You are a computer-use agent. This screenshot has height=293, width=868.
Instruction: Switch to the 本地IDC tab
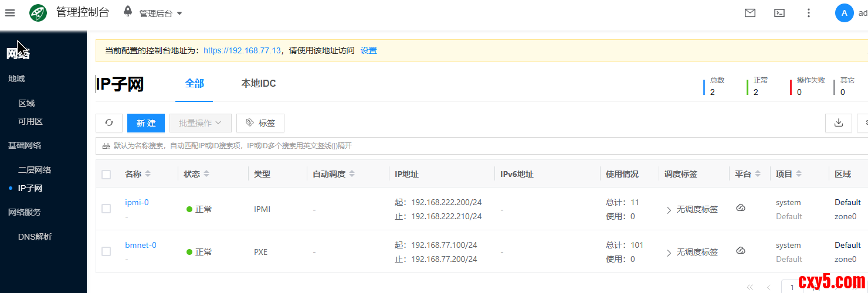(x=259, y=83)
